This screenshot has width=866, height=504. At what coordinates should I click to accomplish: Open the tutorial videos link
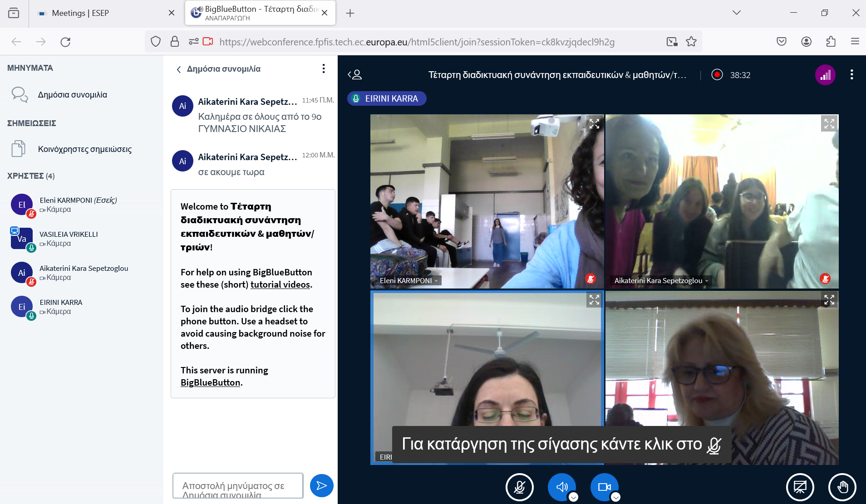280,284
